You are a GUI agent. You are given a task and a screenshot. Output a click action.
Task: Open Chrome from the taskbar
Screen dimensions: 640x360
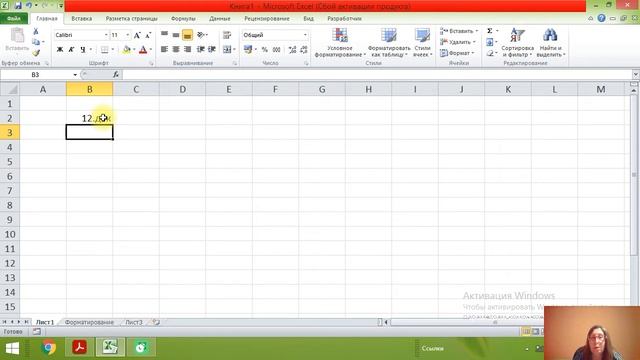point(49,348)
